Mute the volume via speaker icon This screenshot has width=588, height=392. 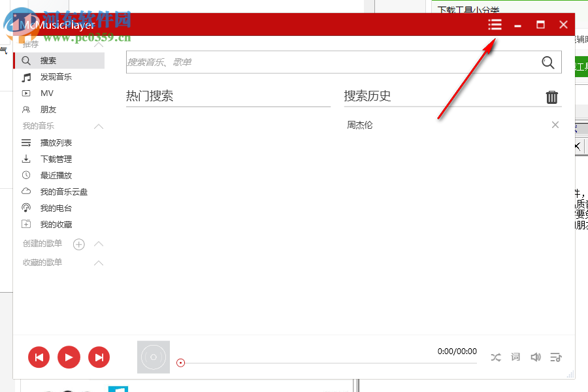point(536,357)
